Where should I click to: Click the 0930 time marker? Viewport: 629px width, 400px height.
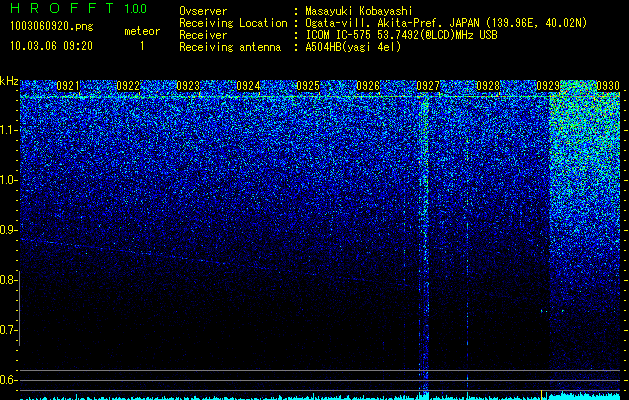pyautogui.click(x=608, y=85)
